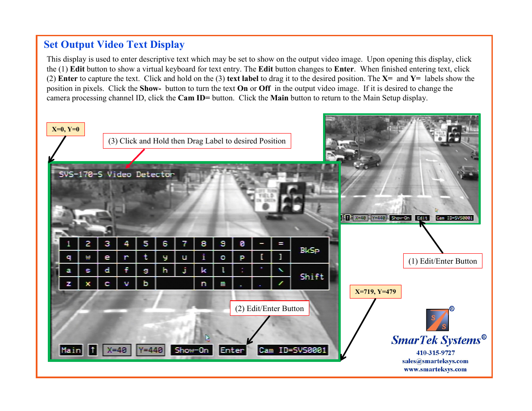Tap the m key on virtual keyboard
This screenshot has height=411, width=532.
[x=223, y=283]
